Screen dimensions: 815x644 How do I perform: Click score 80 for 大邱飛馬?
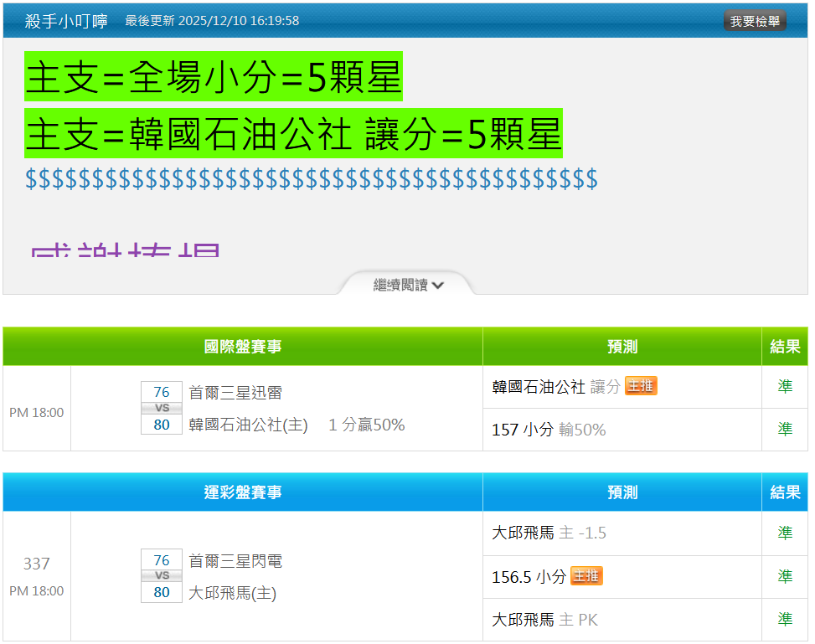point(162,593)
